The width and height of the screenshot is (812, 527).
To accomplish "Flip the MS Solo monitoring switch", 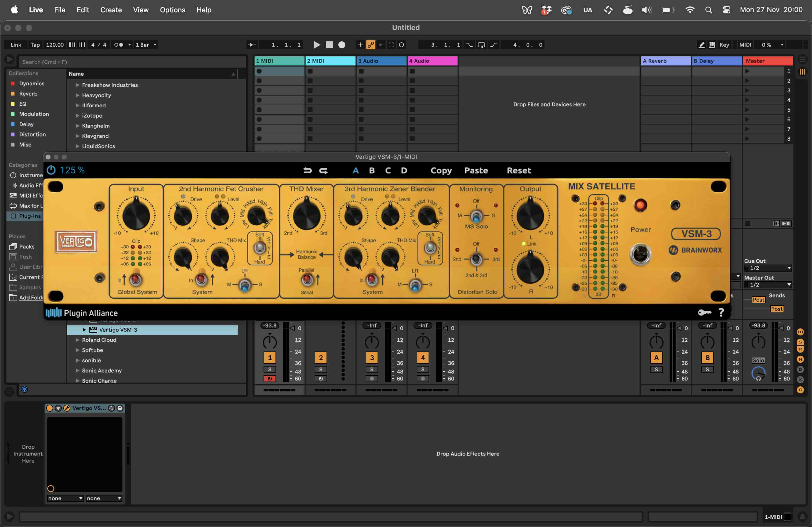I will (476, 216).
